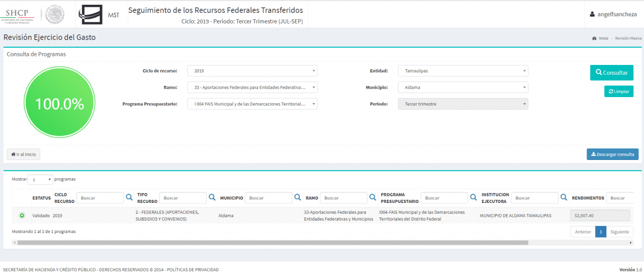Viewport: 644px width, 277px height.
Task: Click search icon beside Ramo filter
Action: click(x=372, y=198)
